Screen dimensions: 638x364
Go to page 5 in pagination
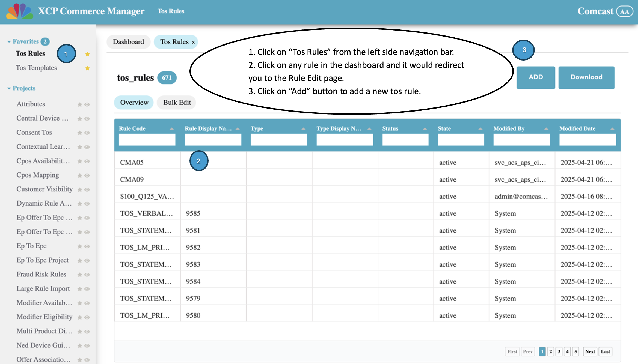pyautogui.click(x=575, y=351)
